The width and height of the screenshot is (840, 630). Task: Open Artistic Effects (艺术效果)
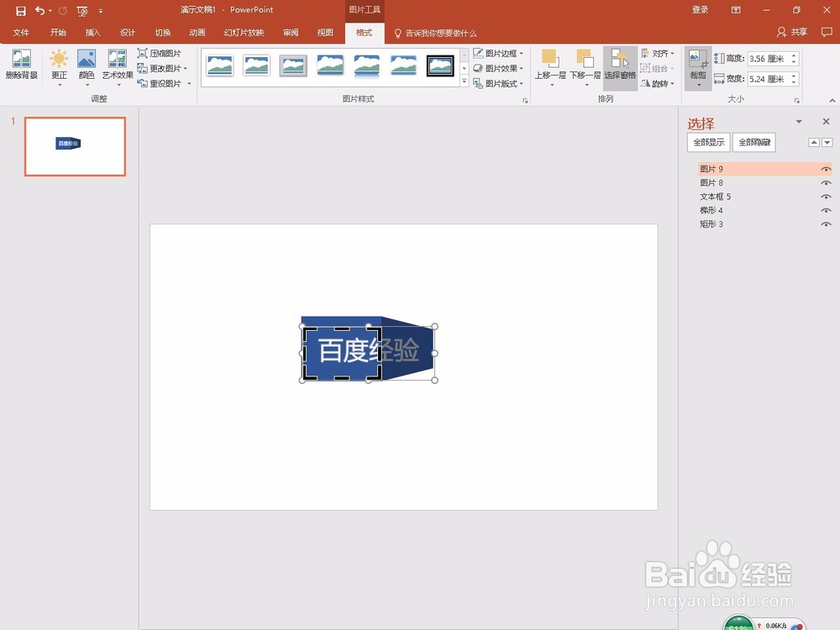(118, 67)
